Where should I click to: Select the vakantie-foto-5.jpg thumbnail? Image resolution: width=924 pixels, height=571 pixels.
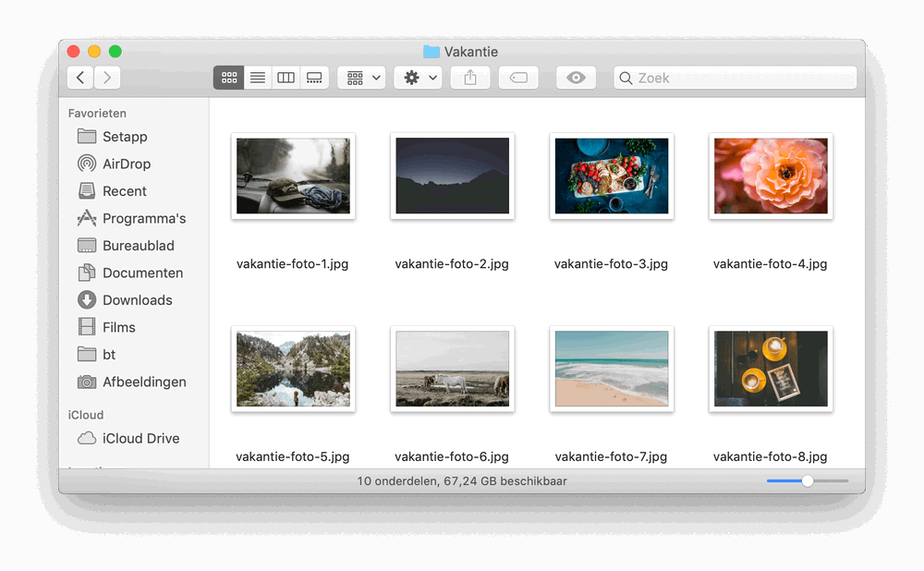pyautogui.click(x=293, y=369)
